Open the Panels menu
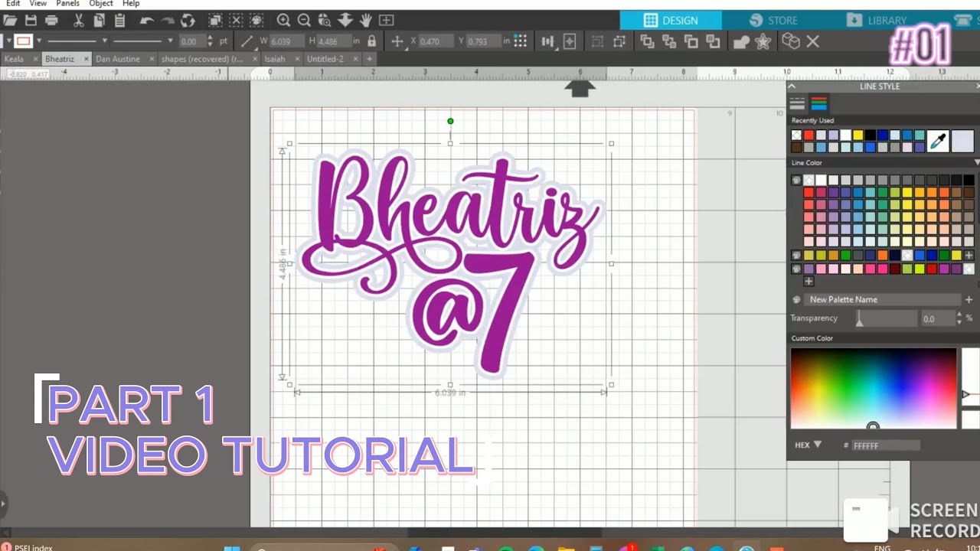The image size is (980, 551). click(x=67, y=4)
